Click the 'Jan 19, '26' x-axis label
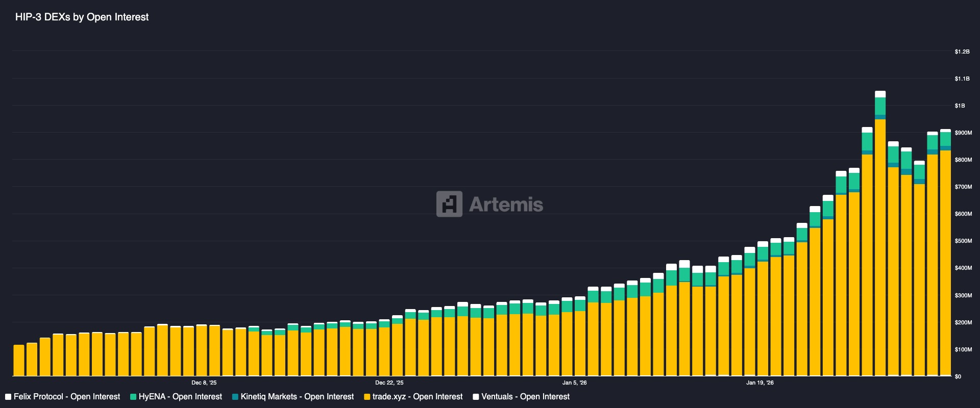 coord(760,382)
